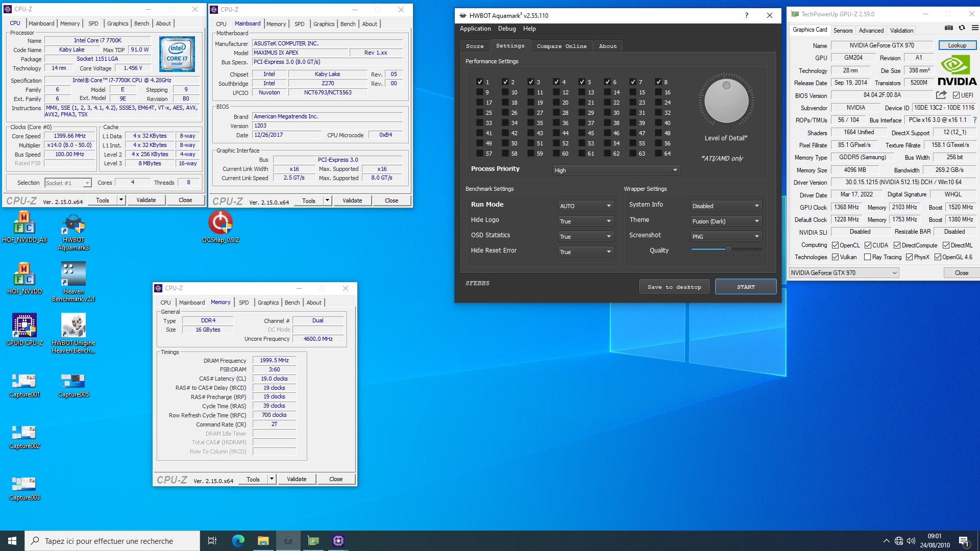The width and height of the screenshot is (980, 551).
Task: Click the Save to desktop button
Action: pos(674,287)
